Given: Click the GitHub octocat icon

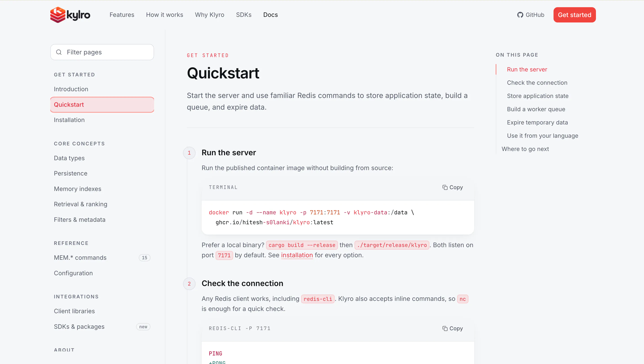Looking at the screenshot, I should [x=520, y=15].
